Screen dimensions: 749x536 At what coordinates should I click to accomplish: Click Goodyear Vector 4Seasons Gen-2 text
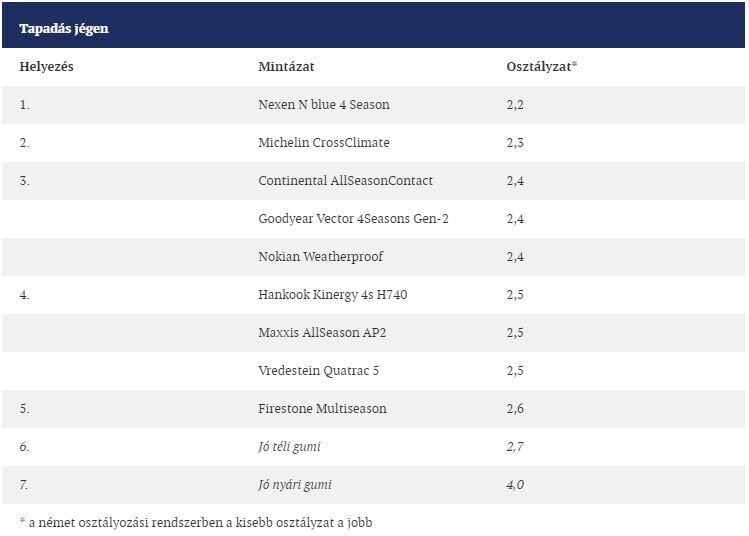click(x=353, y=219)
